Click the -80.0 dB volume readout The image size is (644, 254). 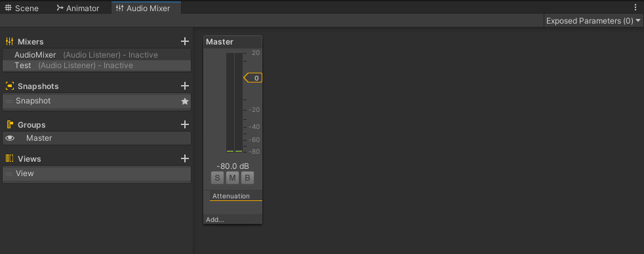pyautogui.click(x=232, y=166)
